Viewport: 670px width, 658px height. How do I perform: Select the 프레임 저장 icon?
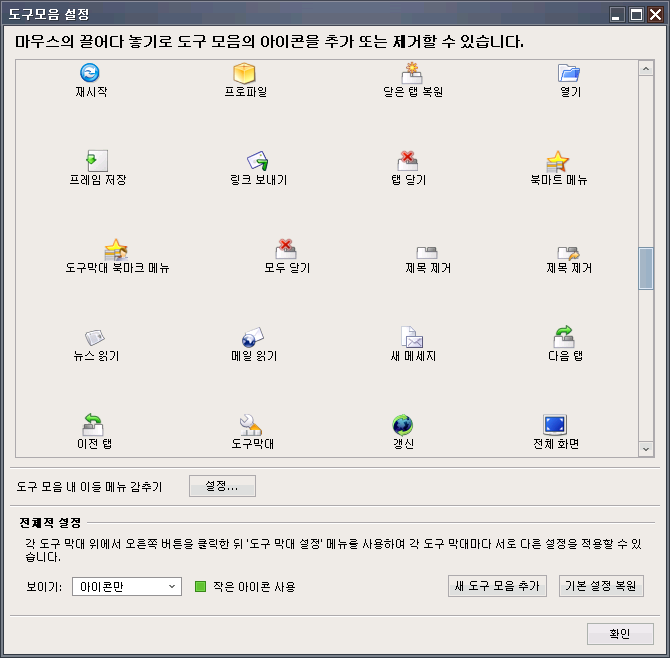[97, 161]
